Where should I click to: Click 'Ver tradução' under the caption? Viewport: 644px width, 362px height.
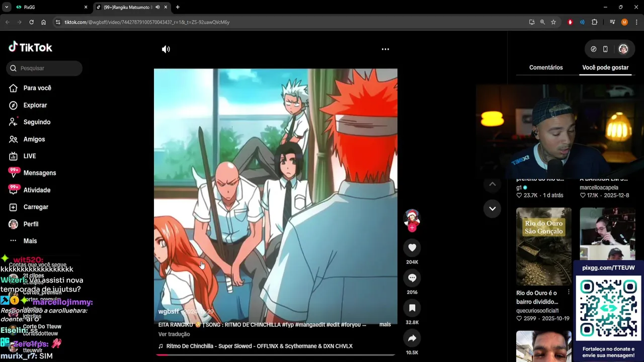[174, 334]
